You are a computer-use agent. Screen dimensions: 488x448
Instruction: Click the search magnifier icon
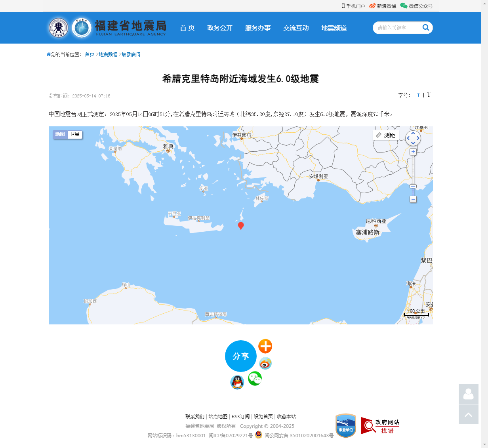[x=426, y=28]
